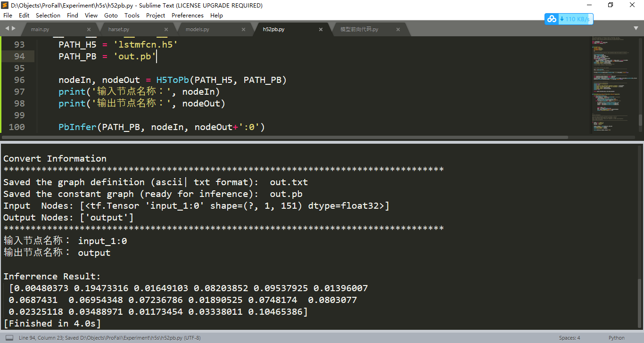Click line number 96 in the gutter

click(19, 80)
